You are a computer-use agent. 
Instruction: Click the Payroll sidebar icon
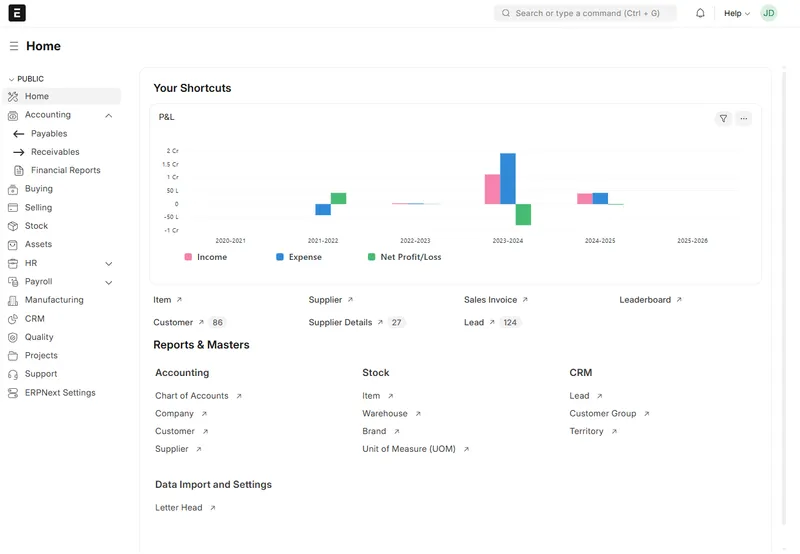(x=13, y=282)
